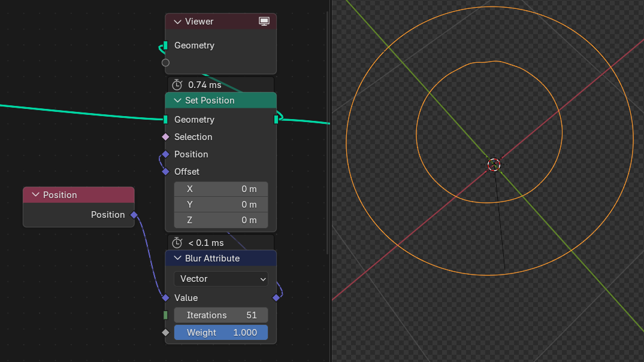Click Set Position's Geometry output socket

pyautogui.click(x=276, y=120)
